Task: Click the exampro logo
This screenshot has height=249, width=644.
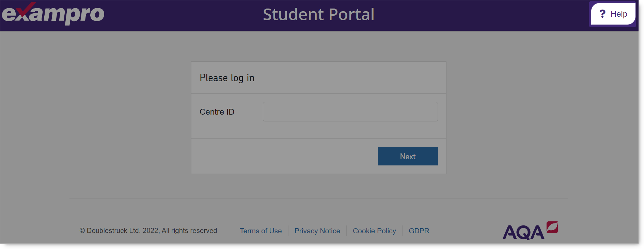Action: 53,14
